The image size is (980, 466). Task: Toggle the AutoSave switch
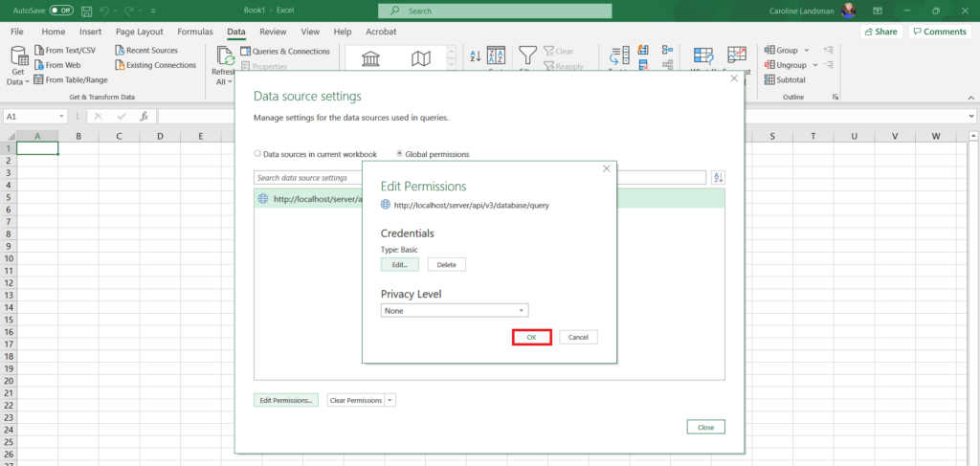tap(61, 10)
